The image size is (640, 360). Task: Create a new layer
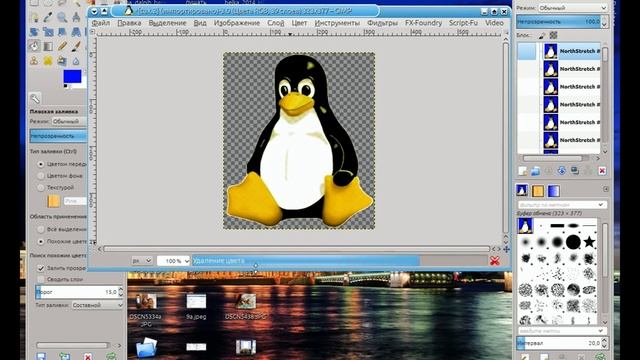click(522, 171)
